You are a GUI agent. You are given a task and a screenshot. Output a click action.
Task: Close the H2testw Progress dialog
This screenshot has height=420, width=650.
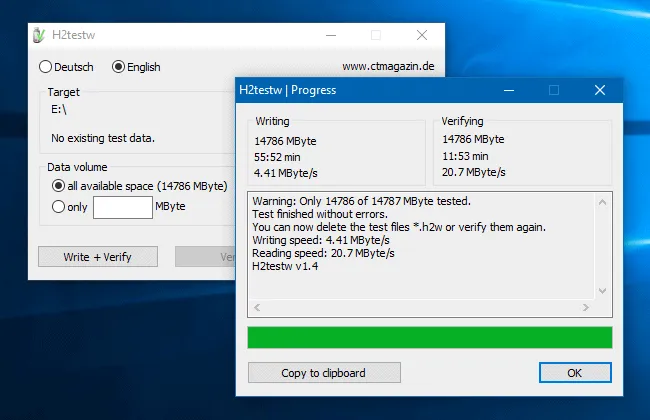599,90
